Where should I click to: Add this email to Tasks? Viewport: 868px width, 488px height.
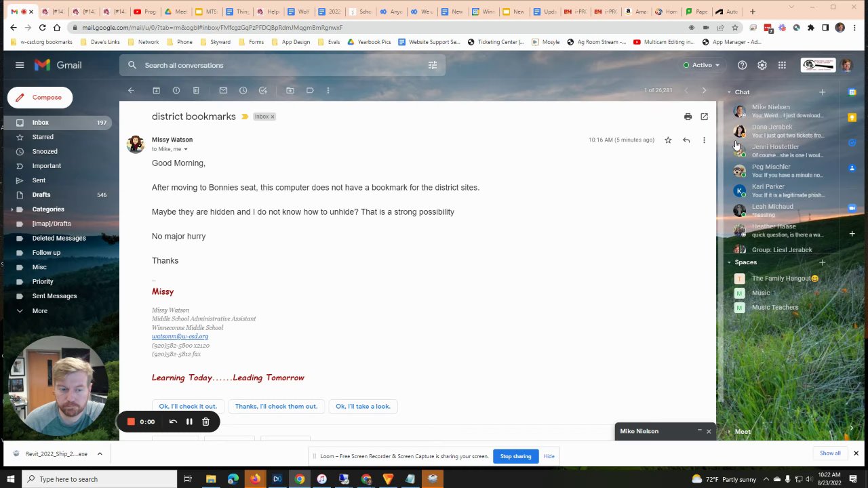pos(263,90)
